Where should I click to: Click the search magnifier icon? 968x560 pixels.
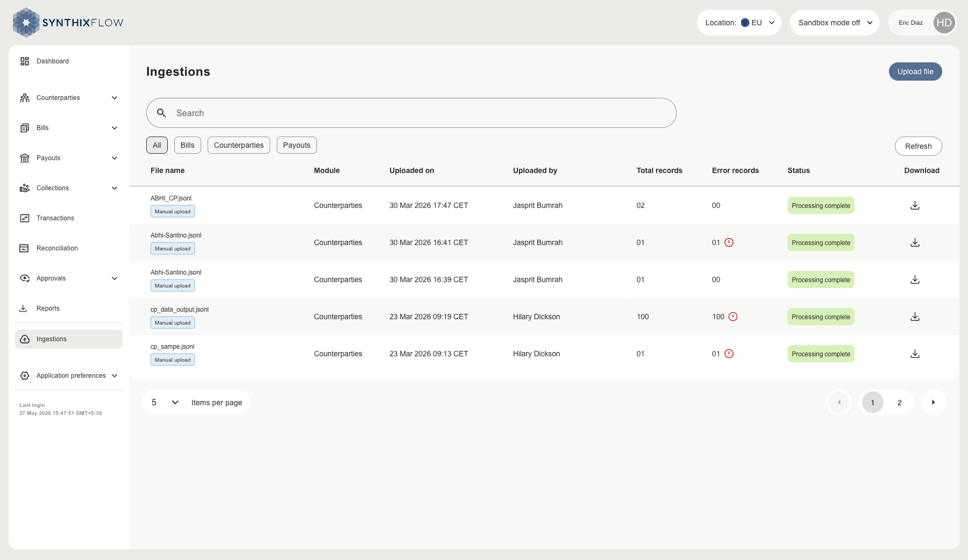[161, 113]
